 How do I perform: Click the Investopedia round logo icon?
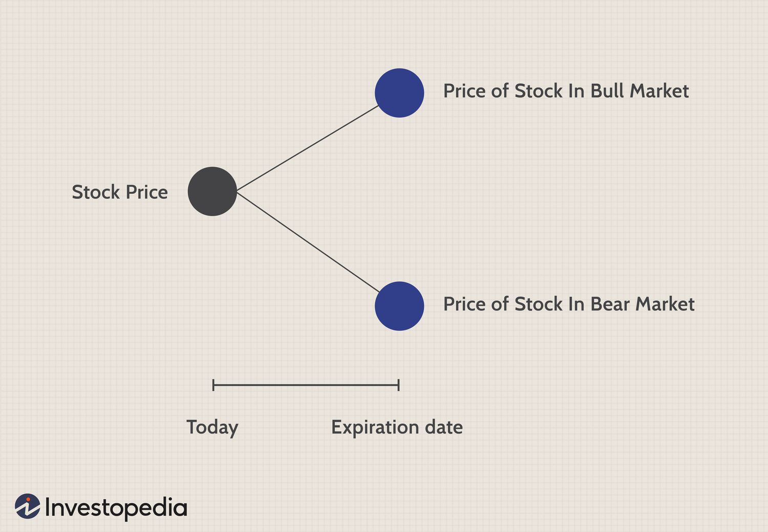click(x=28, y=506)
